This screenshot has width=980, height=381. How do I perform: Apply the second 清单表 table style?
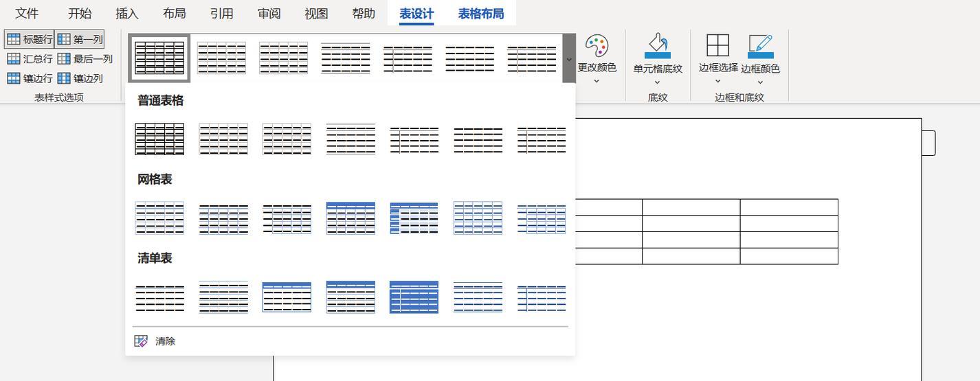pos(223,297)
